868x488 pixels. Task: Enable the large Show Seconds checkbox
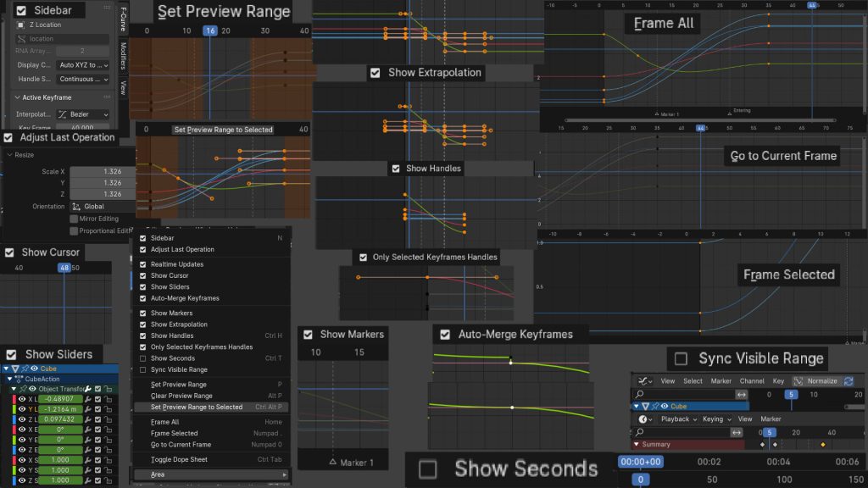click(x=428, y=469)
